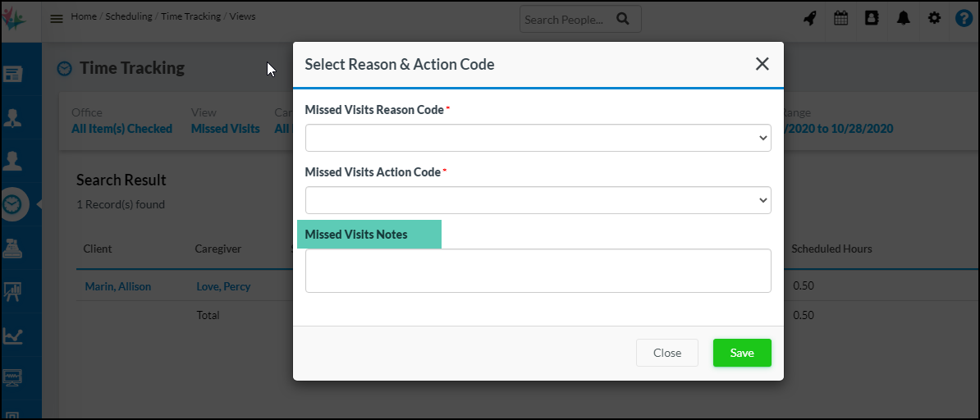980x420 pixels.
Task: Expand the Missed Visits Action Code dropdown
Action: click(538, 200)
